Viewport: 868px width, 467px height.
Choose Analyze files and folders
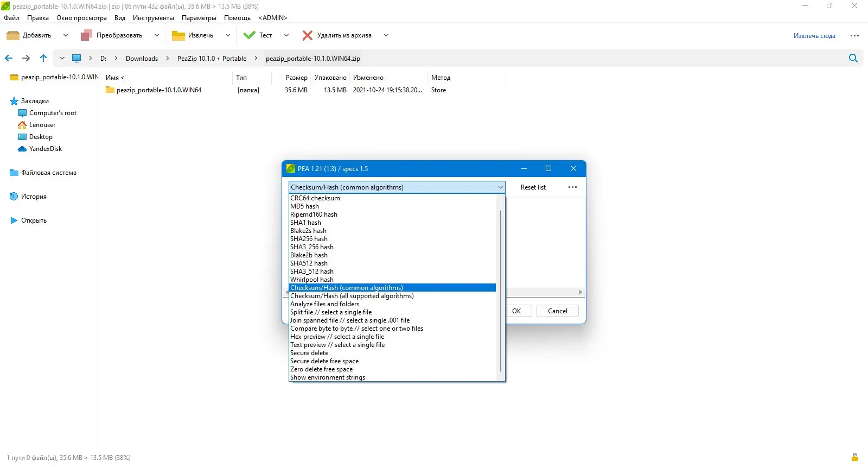point(393,304)
